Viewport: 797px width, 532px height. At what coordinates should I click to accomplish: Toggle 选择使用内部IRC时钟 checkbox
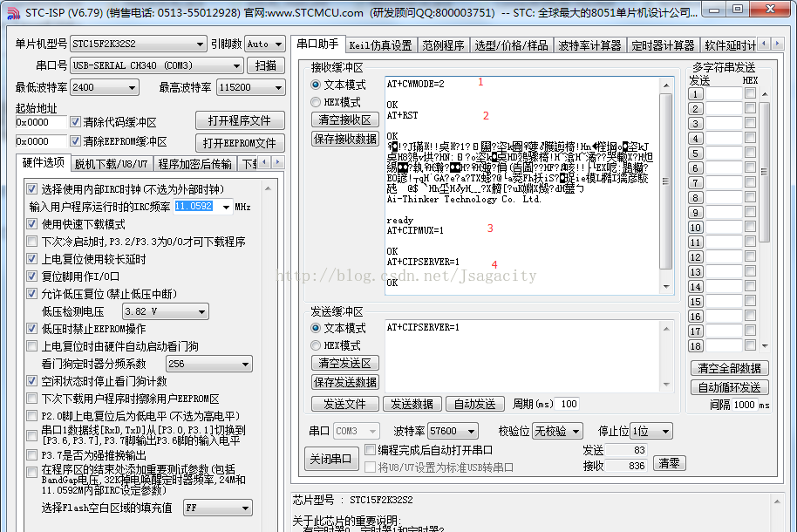point(32,189)
